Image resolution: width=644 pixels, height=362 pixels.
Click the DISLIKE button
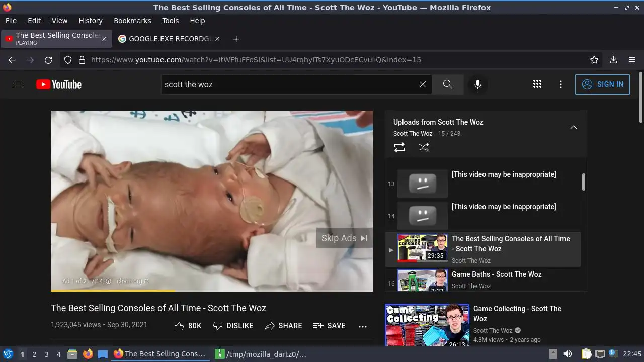[x=233, y=326]
